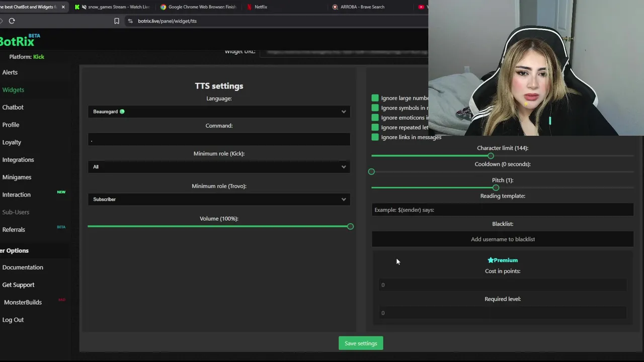
Task: Click the browser address bar URL
Action: click(x=167, y=21)
